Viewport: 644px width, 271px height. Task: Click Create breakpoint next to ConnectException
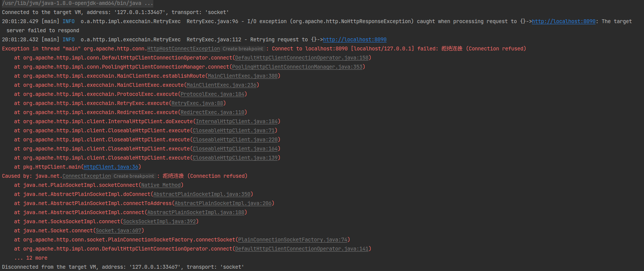tap(134, 176)
